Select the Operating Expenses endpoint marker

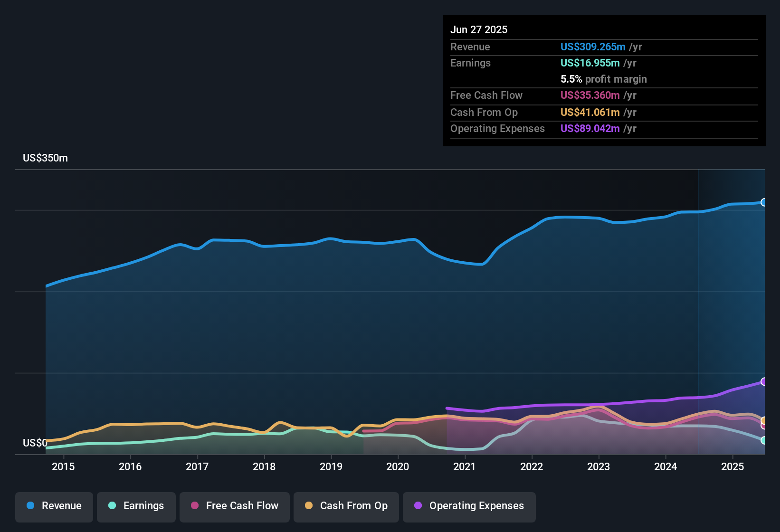pos(763,381)
